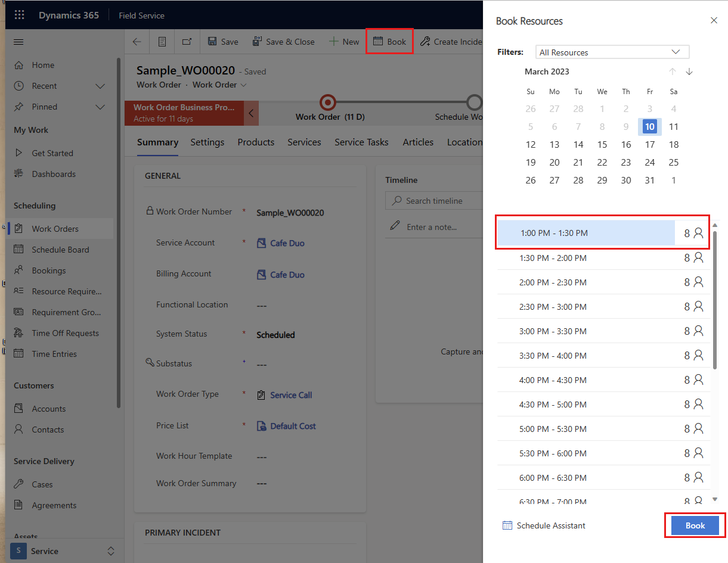The height and width of the screenshot is (563, 728).
Task: Switch area using Service selector
Action: click(x=63, y=551)
